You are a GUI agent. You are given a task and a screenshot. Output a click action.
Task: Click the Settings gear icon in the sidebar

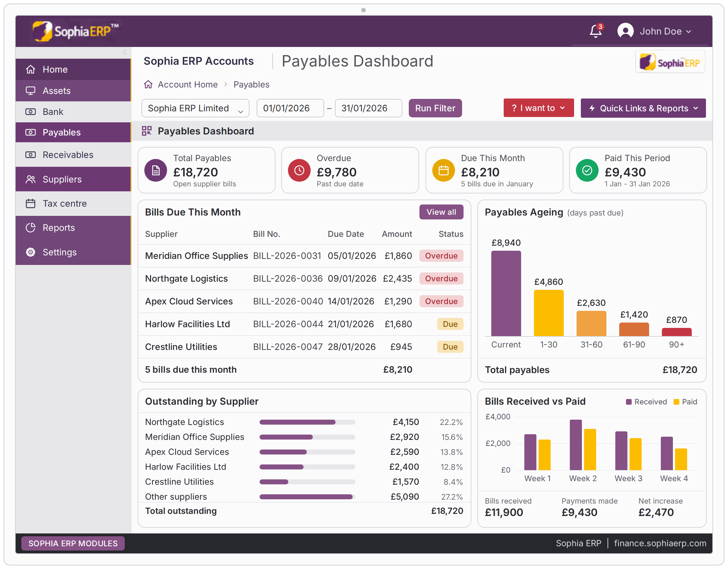pyautogui.click(x=31, y=252)
